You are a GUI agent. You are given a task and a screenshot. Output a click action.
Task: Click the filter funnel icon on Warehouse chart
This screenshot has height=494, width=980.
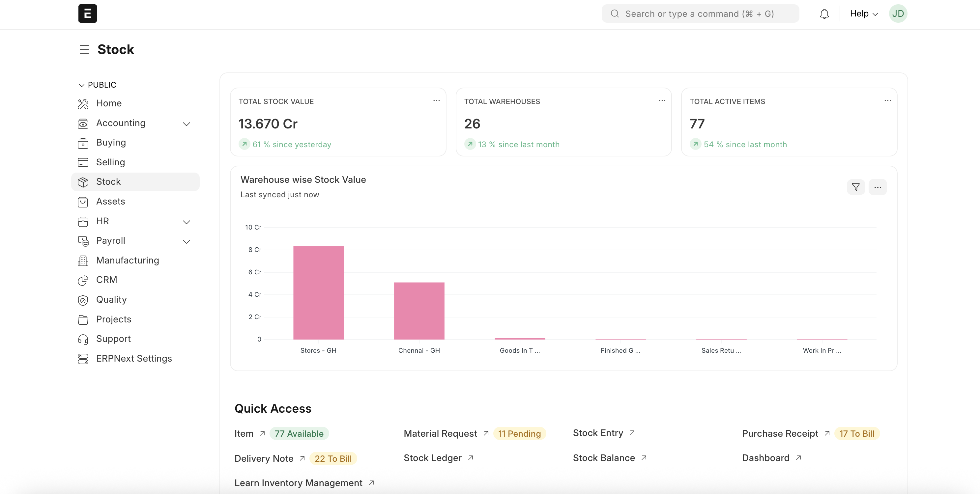[856, 187]
